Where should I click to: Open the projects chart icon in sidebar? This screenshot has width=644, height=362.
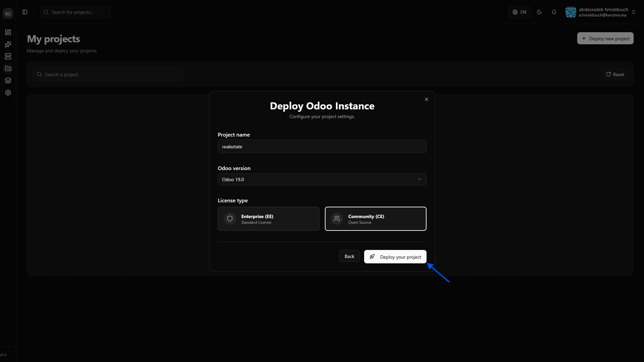tap(8, 68)
